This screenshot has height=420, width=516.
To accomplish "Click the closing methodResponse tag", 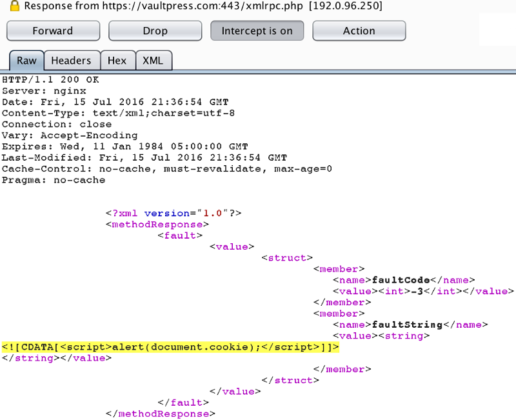I will click(161, 414).
